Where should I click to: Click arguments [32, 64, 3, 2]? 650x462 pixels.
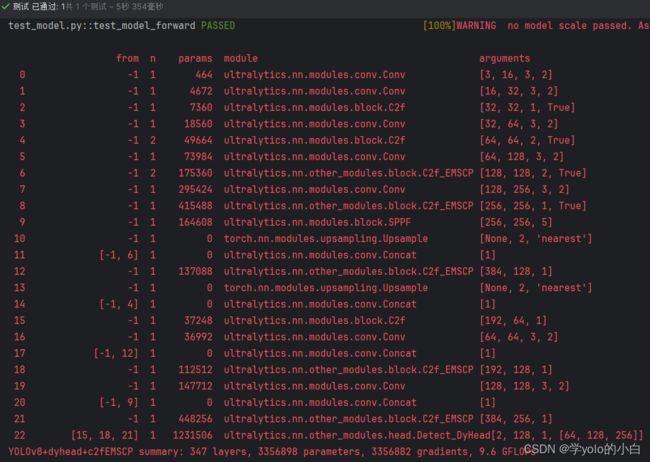point(519,124)
